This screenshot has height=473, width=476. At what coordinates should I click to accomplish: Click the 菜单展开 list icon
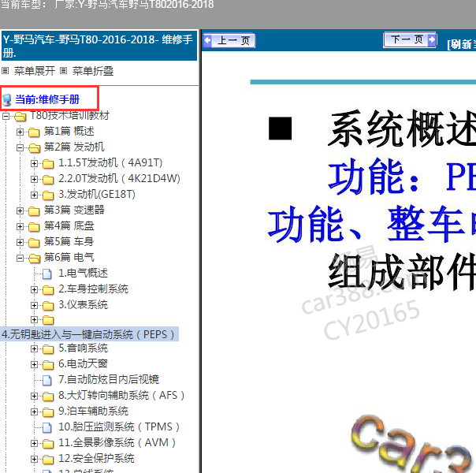point(5,71)
